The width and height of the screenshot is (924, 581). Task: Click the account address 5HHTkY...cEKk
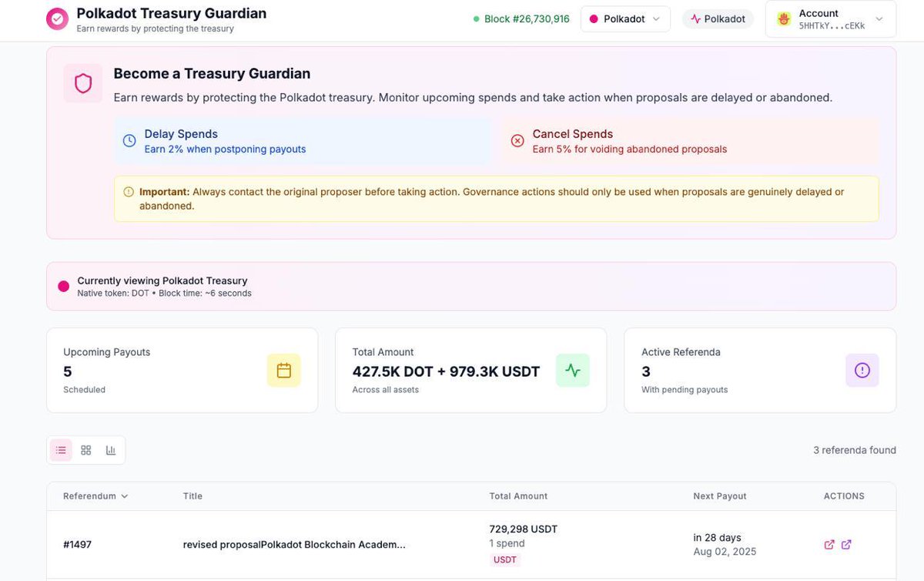pyautogui.click(x=832, y=25)
